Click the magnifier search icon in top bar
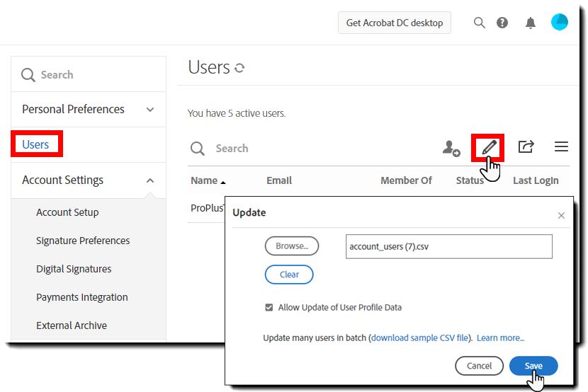 point(480,23)
